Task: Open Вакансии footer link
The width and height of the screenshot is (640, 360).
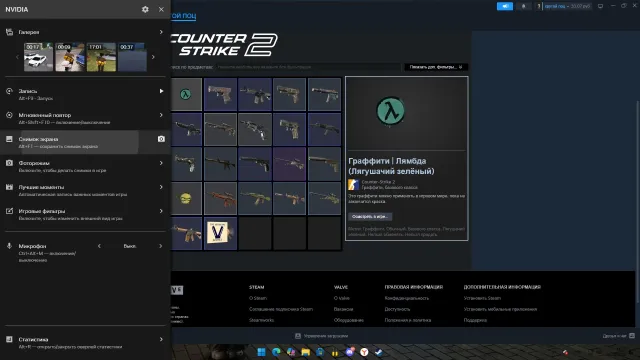Action: [x=343, y=309]
